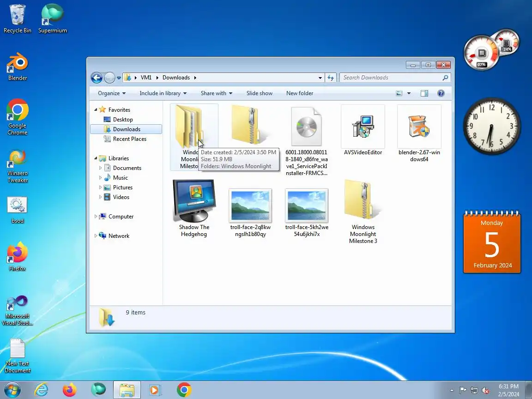Expand the Computer tree node
Viewport: 532px width, 399px height.
click(x=96, y=217)
